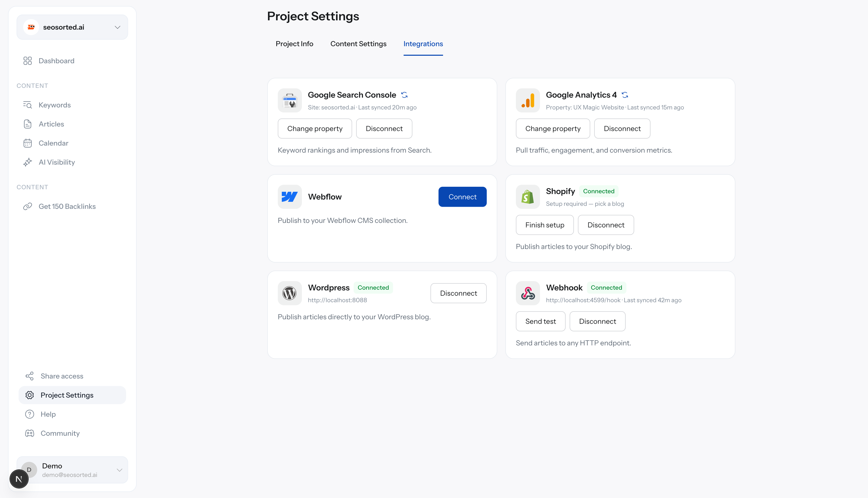Screen dimensions: 868x498
Task: Expand the Demo account menu chevron
Action: 119,470
